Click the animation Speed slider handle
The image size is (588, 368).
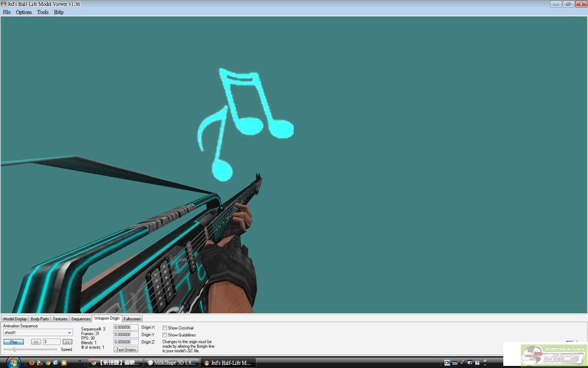click(x=15, y=349)
